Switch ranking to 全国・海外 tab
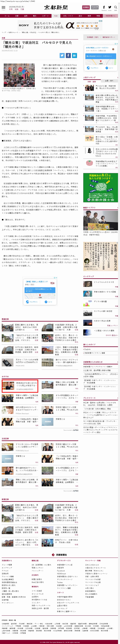This screenshot has height=644, width=120. point(109,81)
